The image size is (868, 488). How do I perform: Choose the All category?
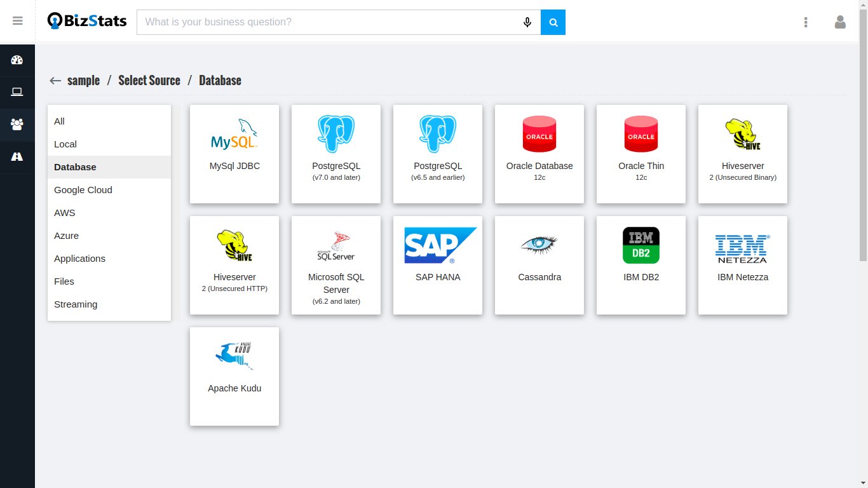tap(109, 121)
